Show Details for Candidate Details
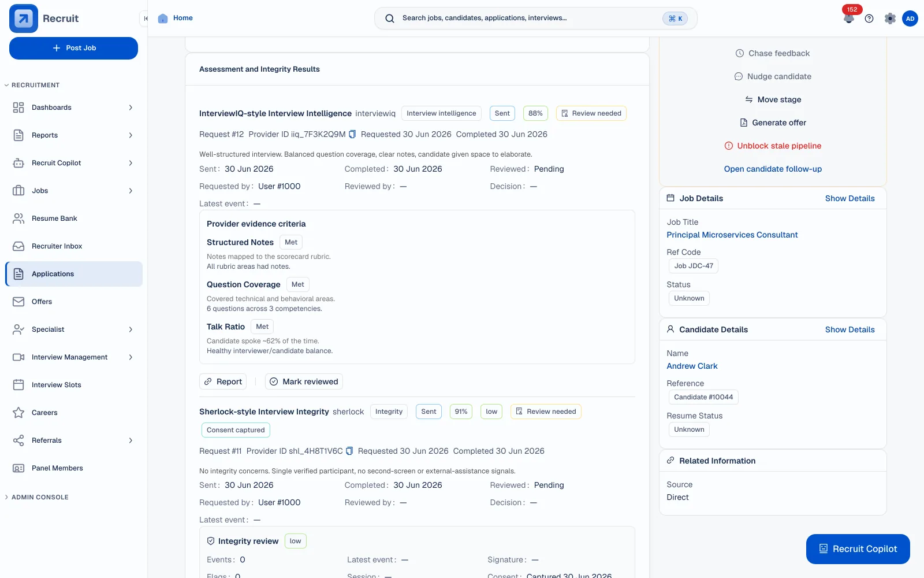This screenshot has height=578, width=924. (x=850, y=329)
